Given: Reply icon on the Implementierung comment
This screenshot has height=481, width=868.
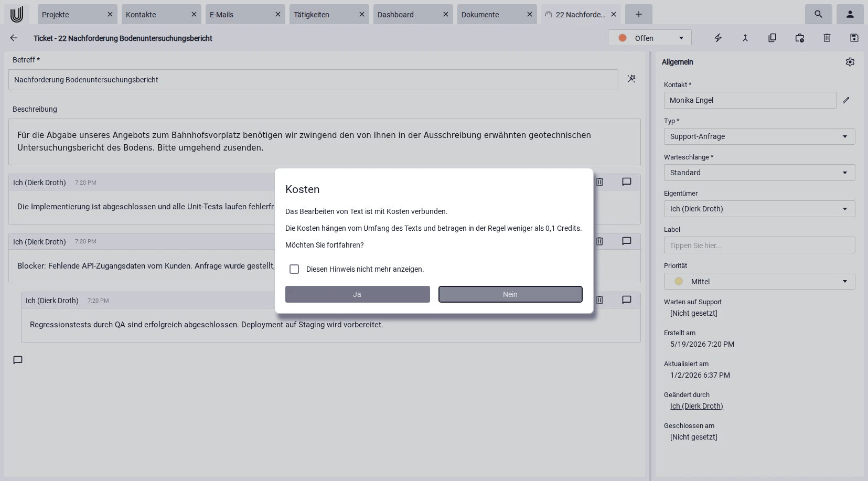Looking at the screenshot, I should click(x=627, y=181).
